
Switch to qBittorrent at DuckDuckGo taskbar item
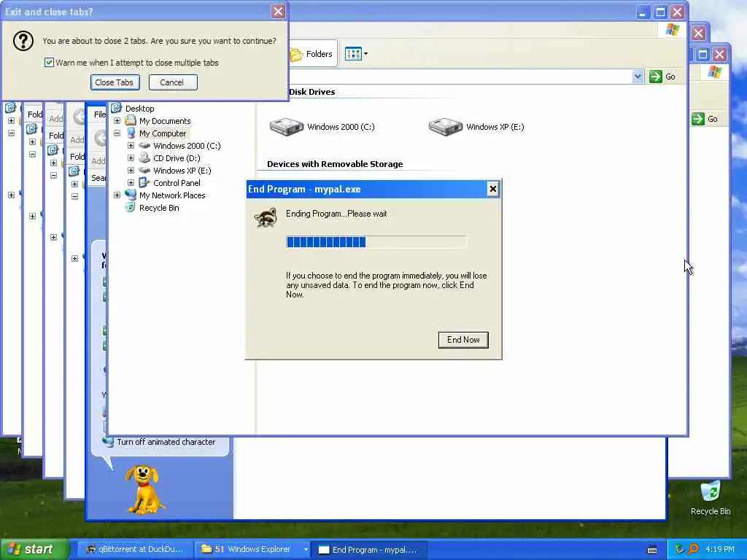(134, 550)
